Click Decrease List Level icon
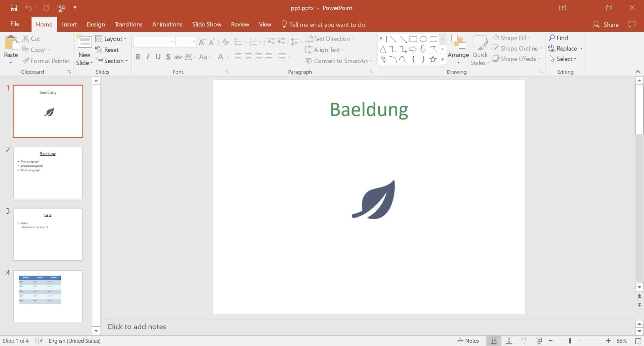 pos(271,42)
